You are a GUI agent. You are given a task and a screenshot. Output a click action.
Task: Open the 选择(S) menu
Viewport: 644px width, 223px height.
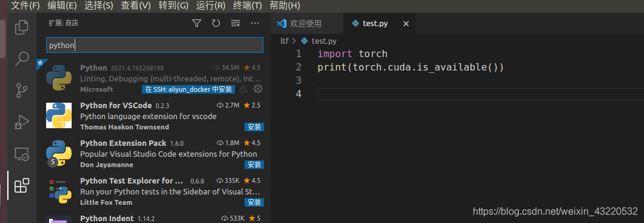tap(99, 5)
